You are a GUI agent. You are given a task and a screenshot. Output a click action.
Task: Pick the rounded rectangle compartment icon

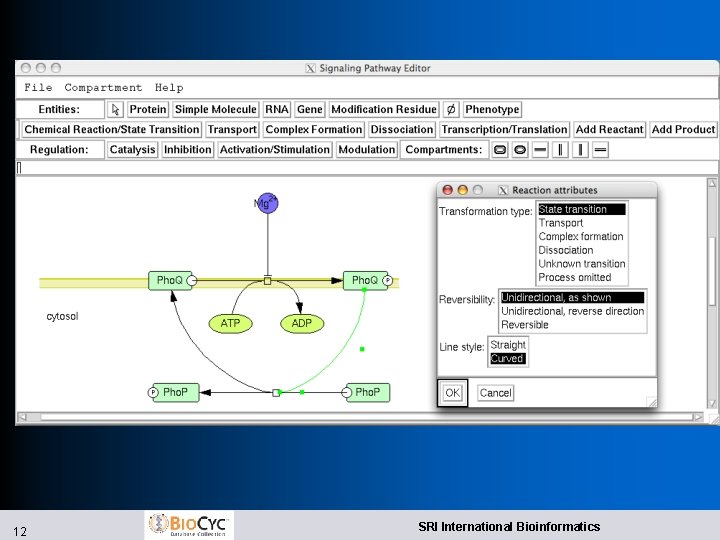click(500, 150)
